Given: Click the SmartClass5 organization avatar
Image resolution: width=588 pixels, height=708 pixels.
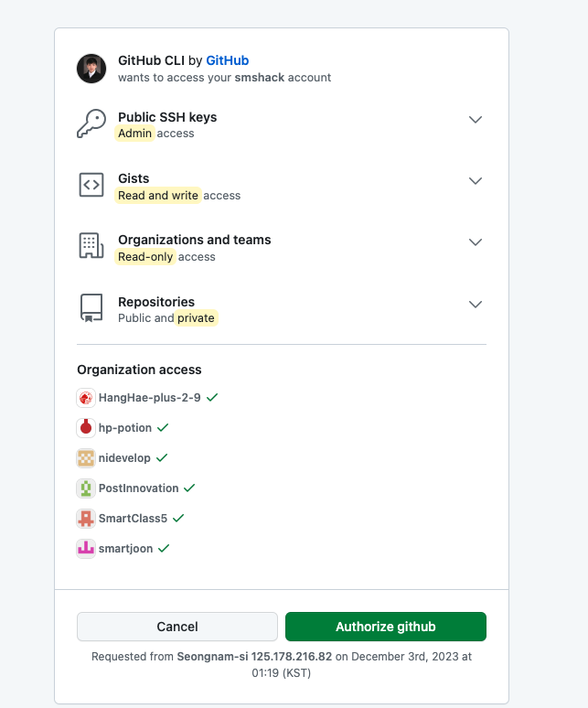Looking at the screenshot, I should pos(86,519).
